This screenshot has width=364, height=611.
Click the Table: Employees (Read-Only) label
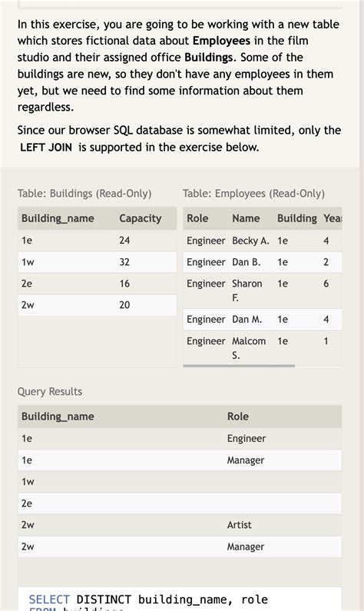pyautogui.click(x=253, y=193)
